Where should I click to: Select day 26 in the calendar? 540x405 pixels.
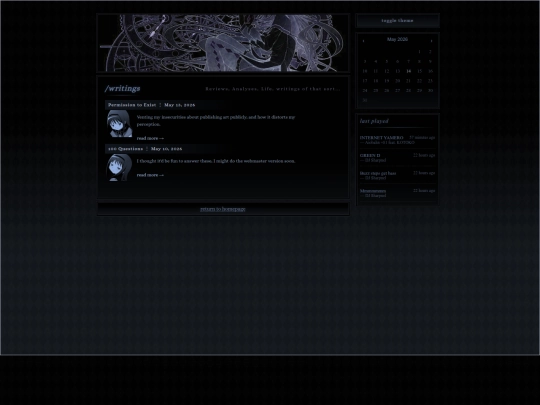point(386,90)
